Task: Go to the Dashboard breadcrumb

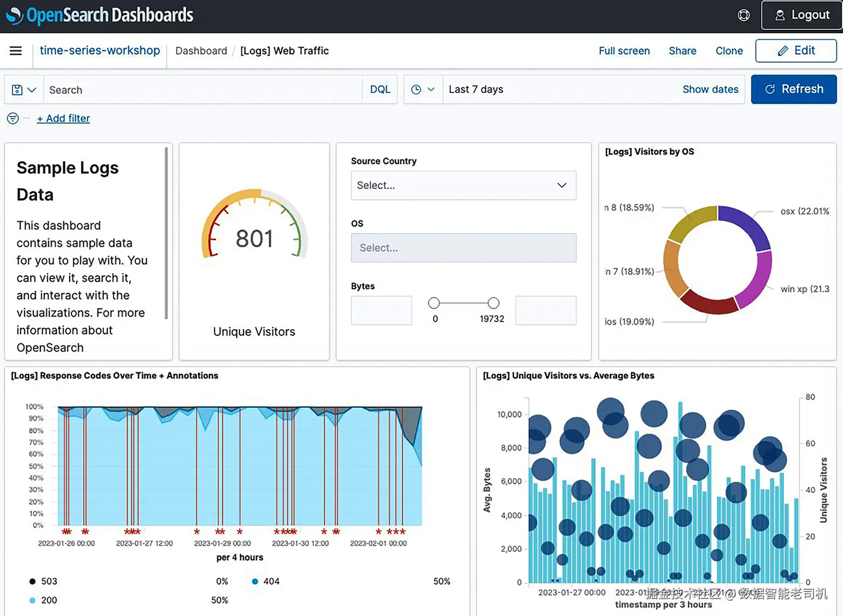Action: click(x=201, y=51)
